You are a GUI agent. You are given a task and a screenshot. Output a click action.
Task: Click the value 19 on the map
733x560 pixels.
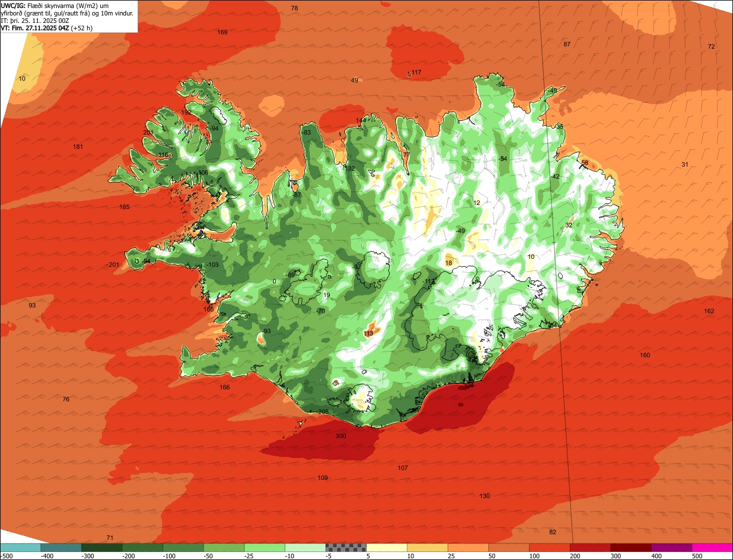326,295
